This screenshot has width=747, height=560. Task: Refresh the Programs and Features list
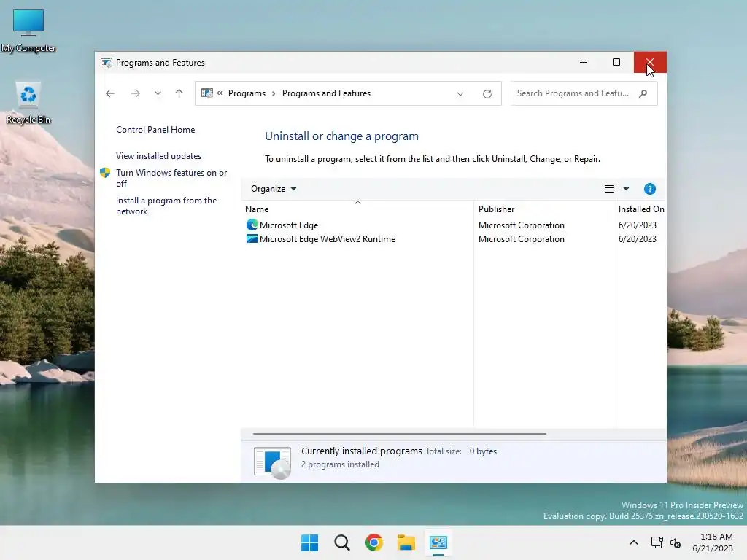487,94
